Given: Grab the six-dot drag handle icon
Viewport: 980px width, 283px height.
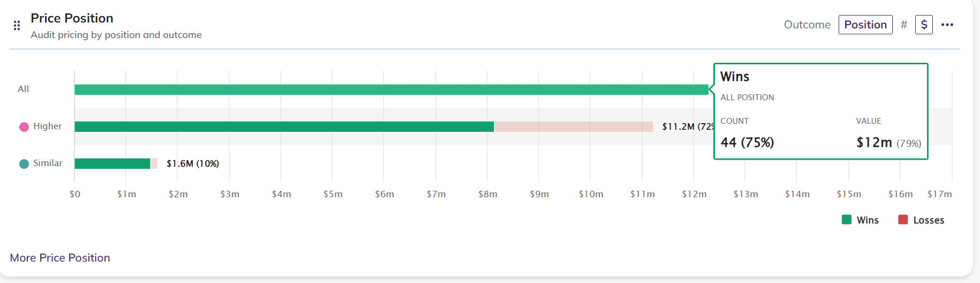Looking at the screenshot, I should pos(17,25).
